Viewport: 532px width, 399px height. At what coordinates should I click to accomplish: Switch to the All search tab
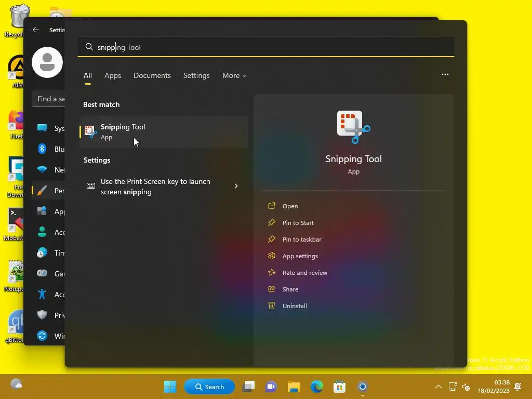click(x=87, y=76)
